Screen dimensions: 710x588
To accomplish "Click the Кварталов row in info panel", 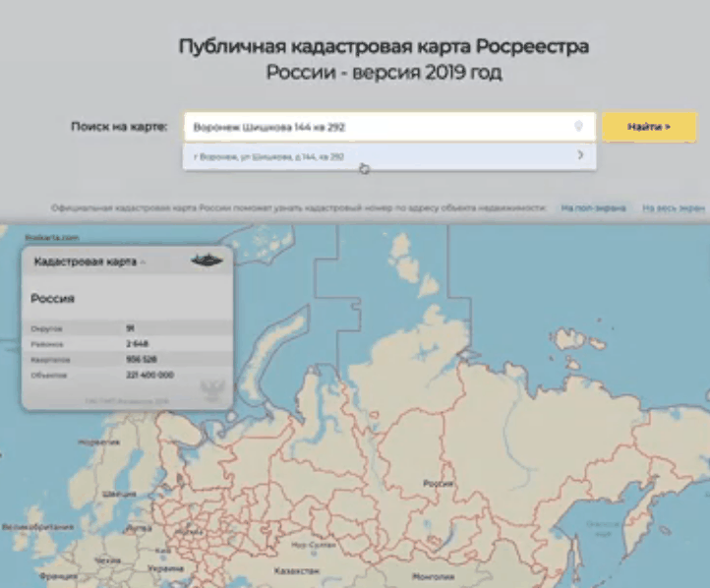I will click(x=126, y=360).
